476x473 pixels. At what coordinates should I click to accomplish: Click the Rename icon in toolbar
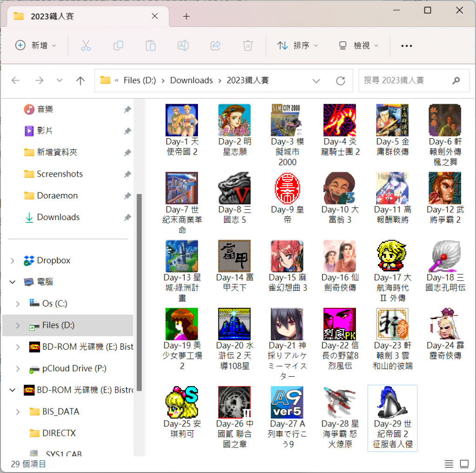[183, 46]
